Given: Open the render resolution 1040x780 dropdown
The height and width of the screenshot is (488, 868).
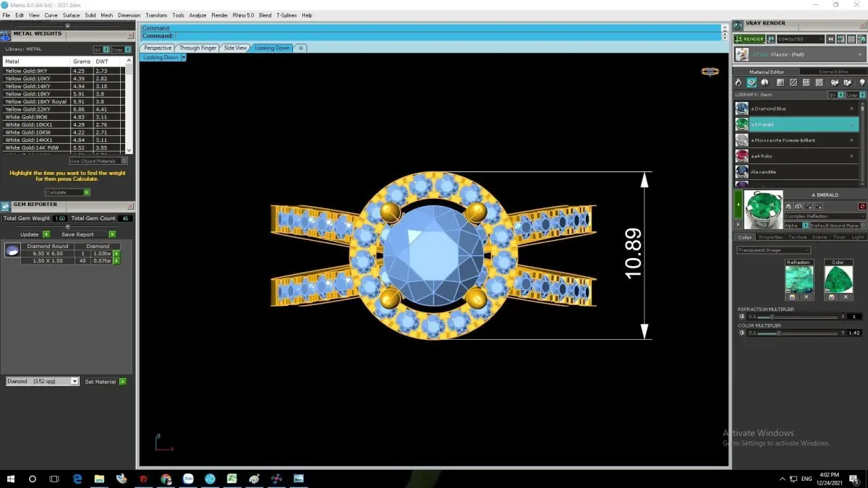Looking at the screenshot, I should (x=801, y=39).
